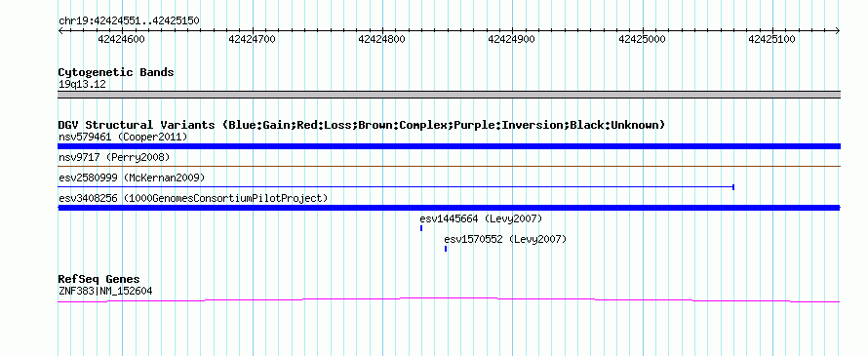868x356 pixels.
Task: Click the RefSeq Genes track title
Action: pyautogui.click(x=99, y=279)
